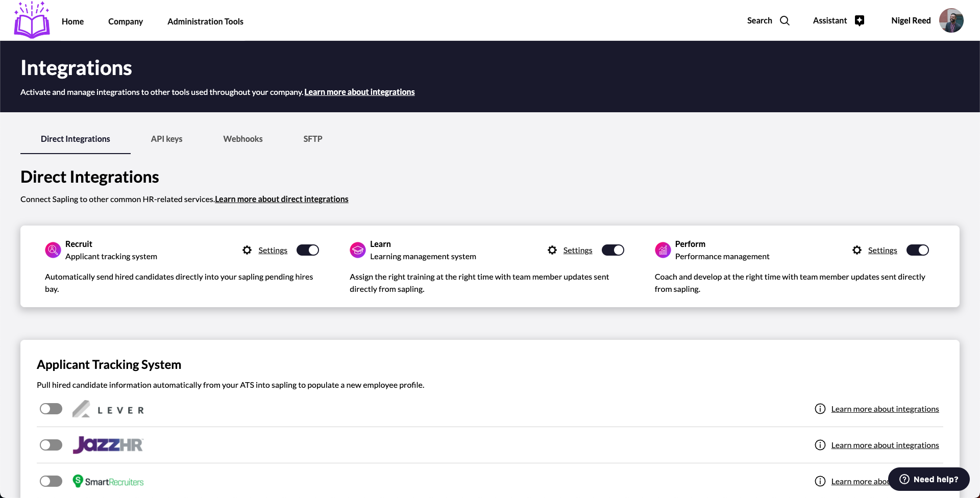980x498 pixels.
Task: Click the Search magnifier icon
Action: point(785,21)
